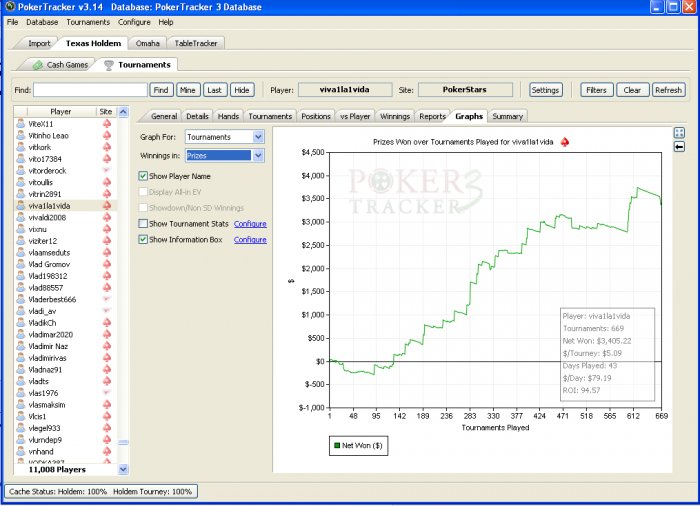700x506 pixels.
Task: Click the left arrow icon beside the graph
Action: pyautogui.click(x=679, y=147)
